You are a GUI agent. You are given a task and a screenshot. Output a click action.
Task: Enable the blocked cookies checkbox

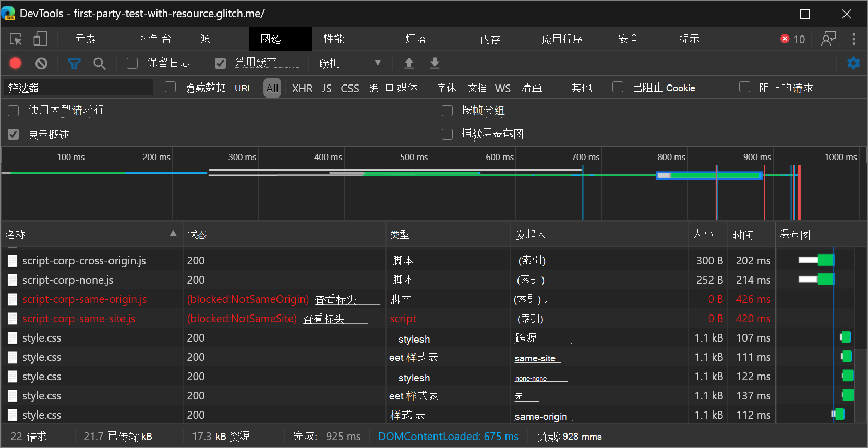tap(618, 87)
